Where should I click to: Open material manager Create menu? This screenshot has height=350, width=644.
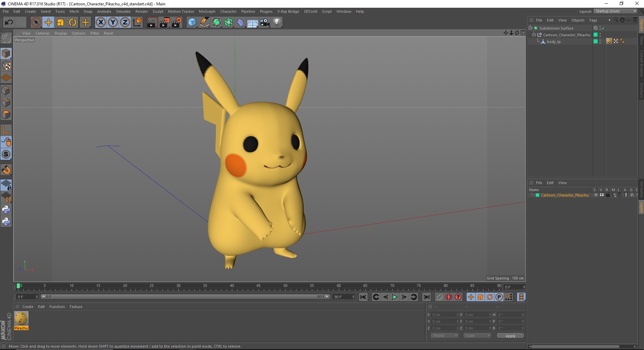pyautogui.click(x=28, y=307)
